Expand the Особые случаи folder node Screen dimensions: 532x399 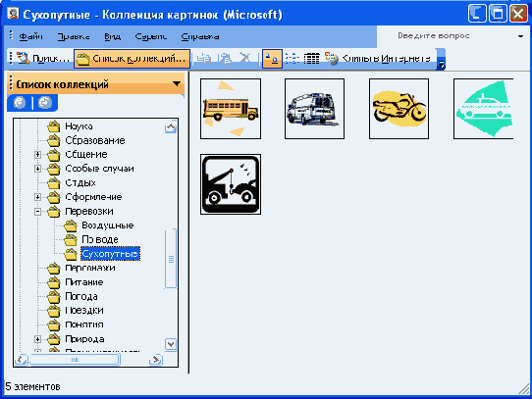tap(37, 169)
